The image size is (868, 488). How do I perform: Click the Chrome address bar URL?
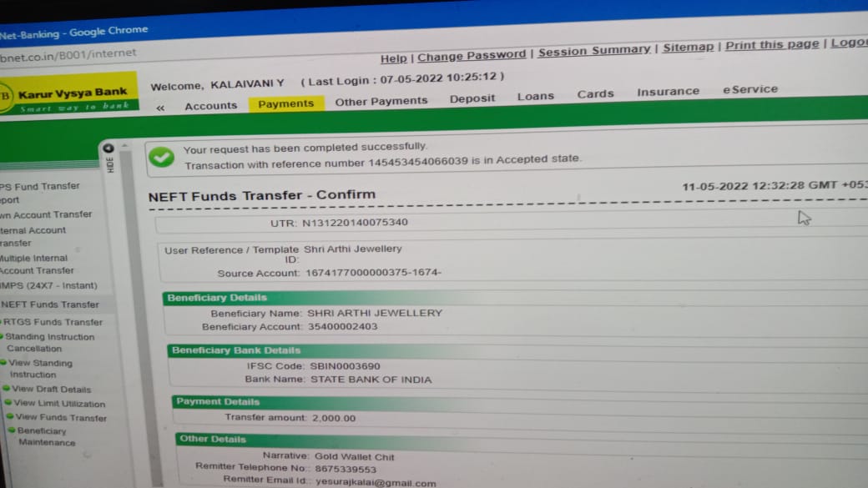coord(68,54)
